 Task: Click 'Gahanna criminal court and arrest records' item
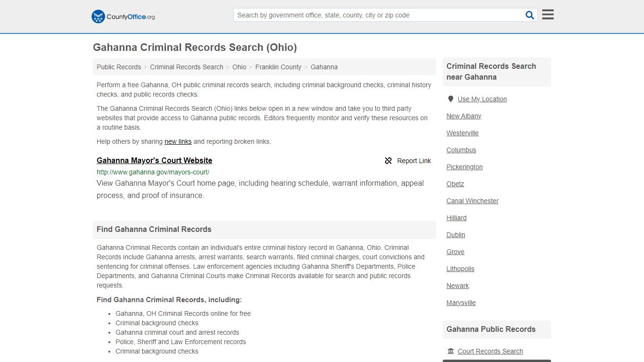point(177,332)
